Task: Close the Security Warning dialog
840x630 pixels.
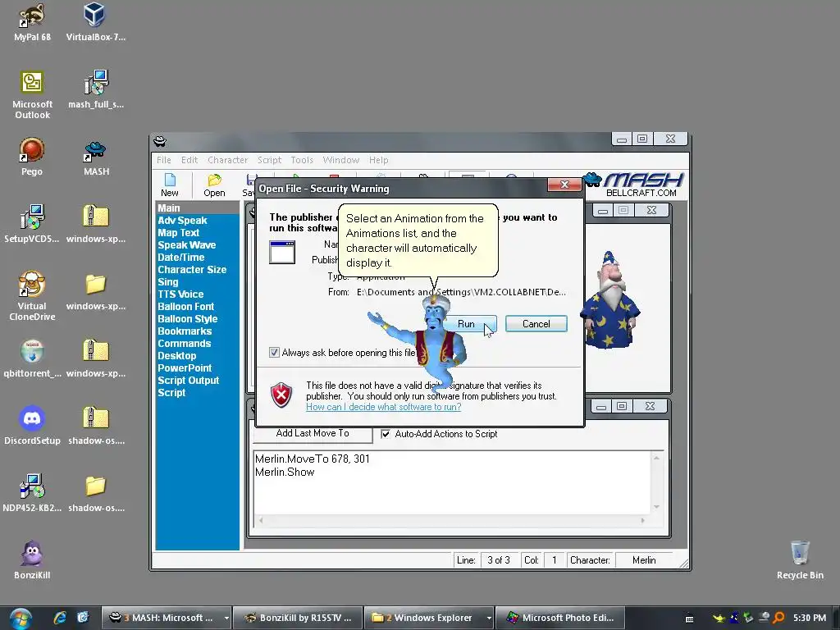Action: pyautogui.click(x=564, y=185)
